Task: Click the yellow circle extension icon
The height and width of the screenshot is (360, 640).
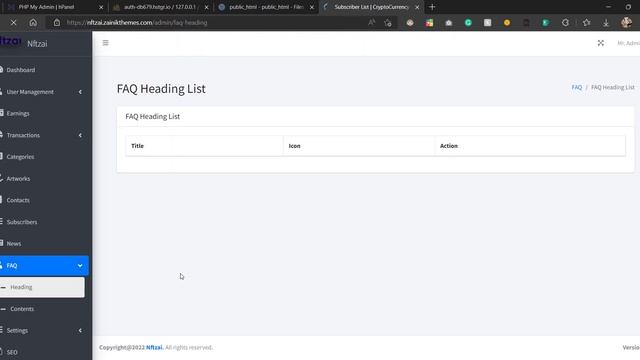Action: tap(507, 23)
